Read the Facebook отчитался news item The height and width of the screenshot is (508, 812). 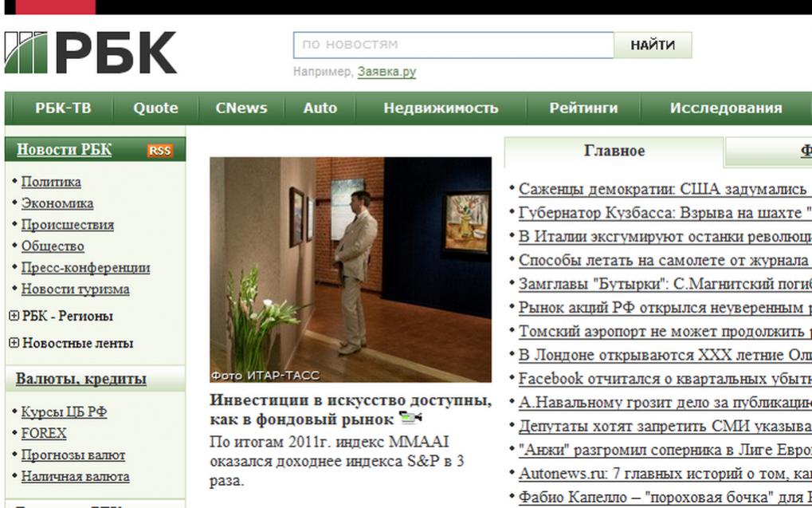[x=665, y=379]
